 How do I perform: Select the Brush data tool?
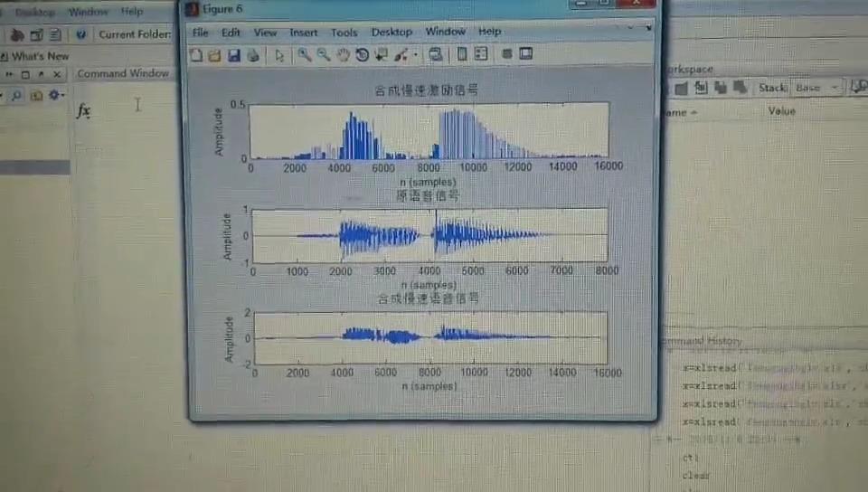pos(401,55)
